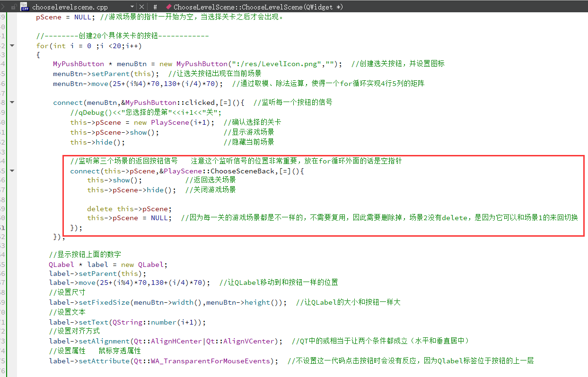Click the 'this->pScene->hide();' line
This screenshot has width=588, height=377.
pos(161,190)
